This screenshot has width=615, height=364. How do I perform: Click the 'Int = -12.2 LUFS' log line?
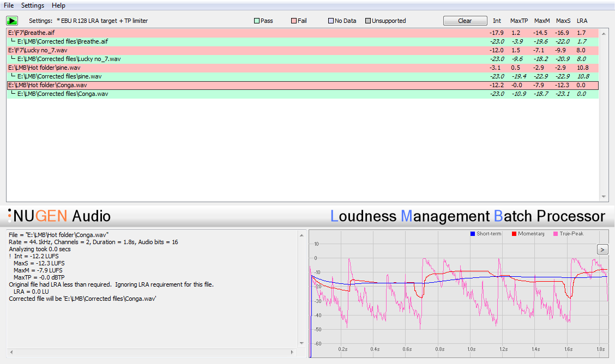[37, 256]
